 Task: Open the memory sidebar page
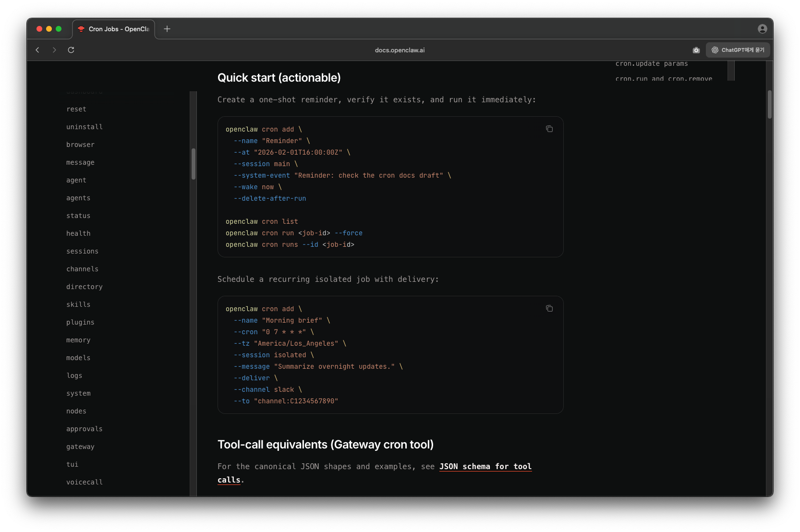click(x=78, y=340)
